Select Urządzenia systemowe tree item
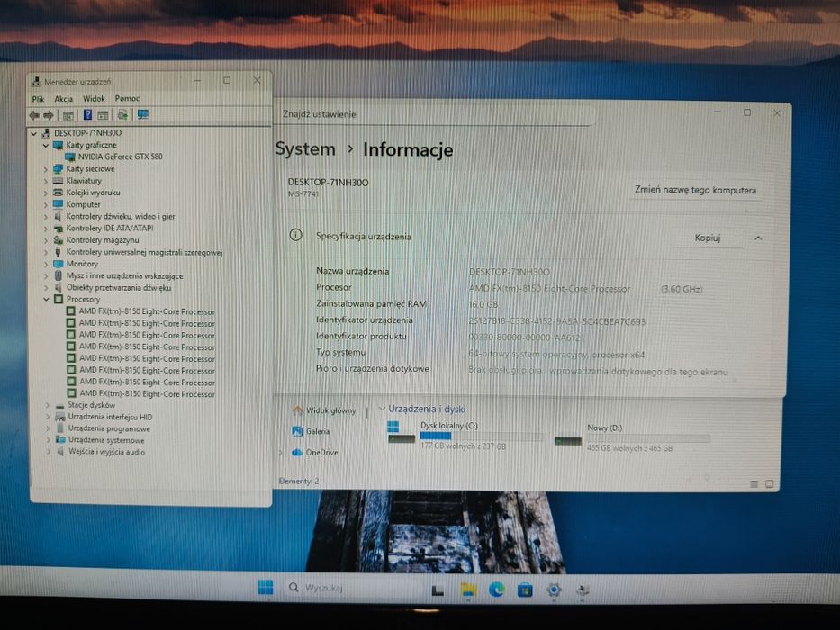 (106, 440)
